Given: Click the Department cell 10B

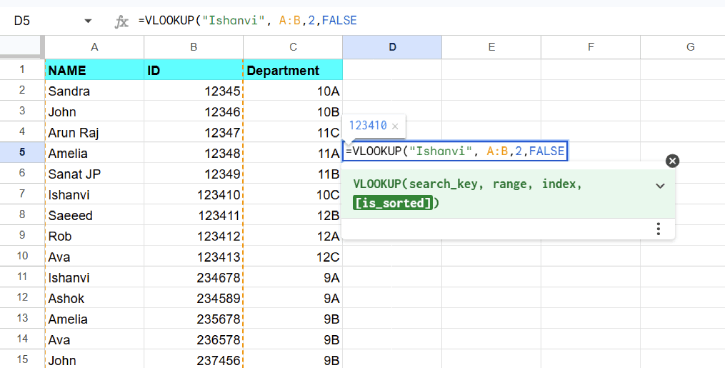Looking at the screenshot, I should pos(293,111).
